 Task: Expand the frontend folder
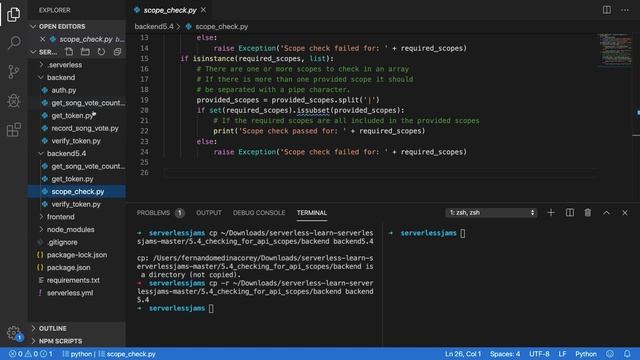coord(60,217)
